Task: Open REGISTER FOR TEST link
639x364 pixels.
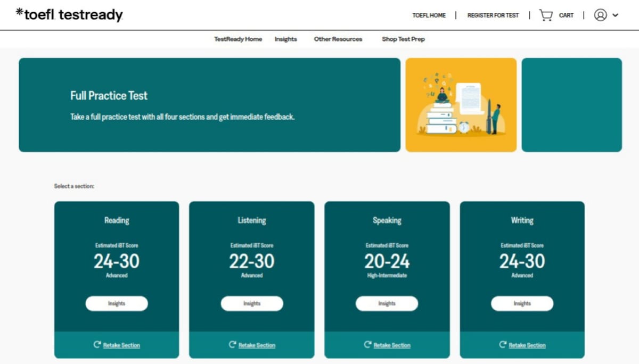Action: (x=493, y=15)
